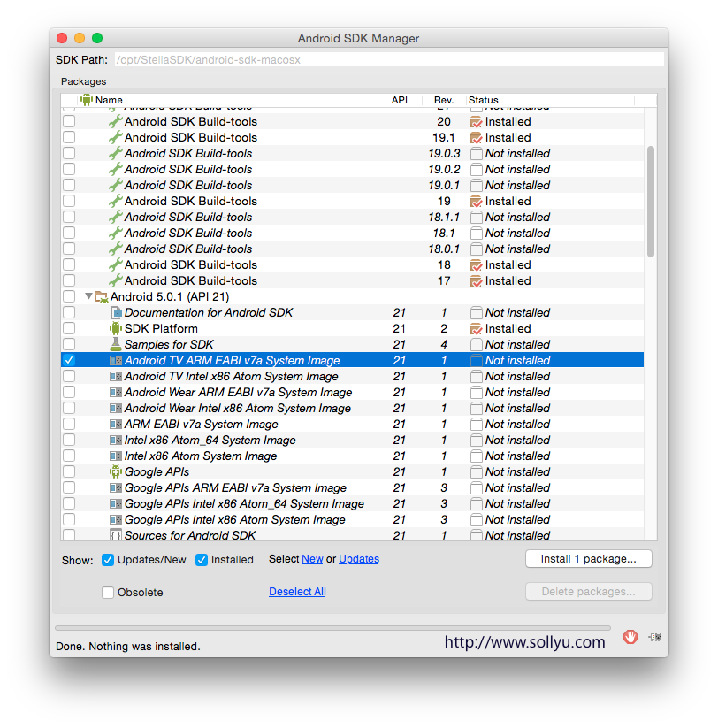The width and height of the screenshot is (718, 728).
Task: Toggle the Updates/New show filter
Action: pos(108,560)
